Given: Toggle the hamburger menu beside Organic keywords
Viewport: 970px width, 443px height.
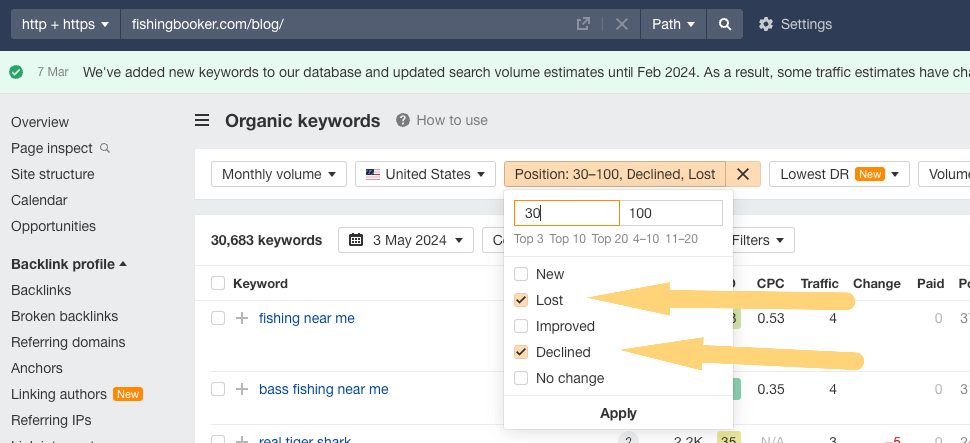Looking at the screenshot, I should click(x=202, y=121).
